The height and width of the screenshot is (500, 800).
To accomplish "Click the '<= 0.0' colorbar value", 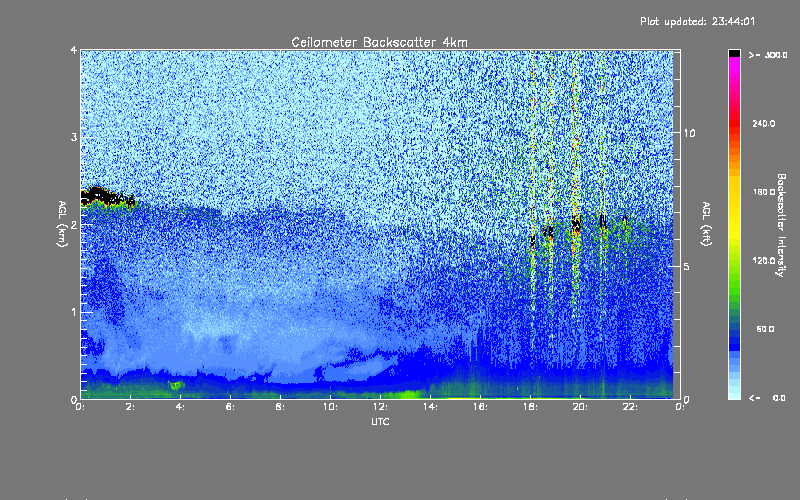I will (768, 398).
